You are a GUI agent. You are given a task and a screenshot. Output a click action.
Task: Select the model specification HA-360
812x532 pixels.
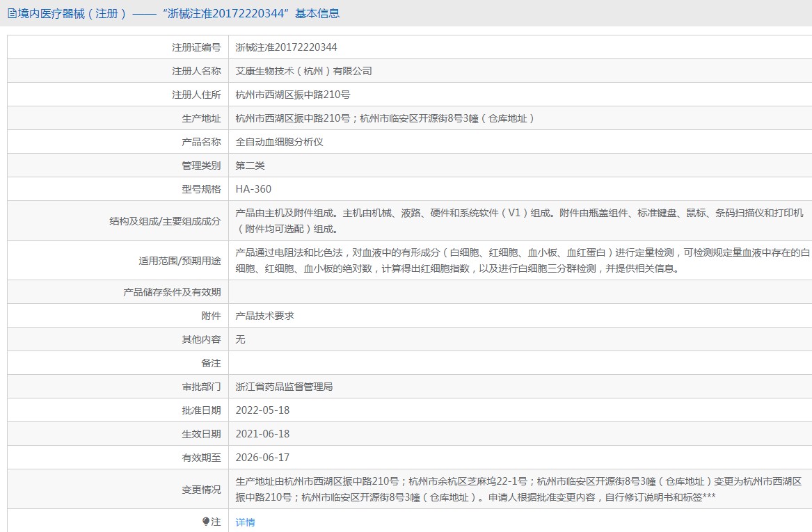pyautogui.click(x=253, y=189)
